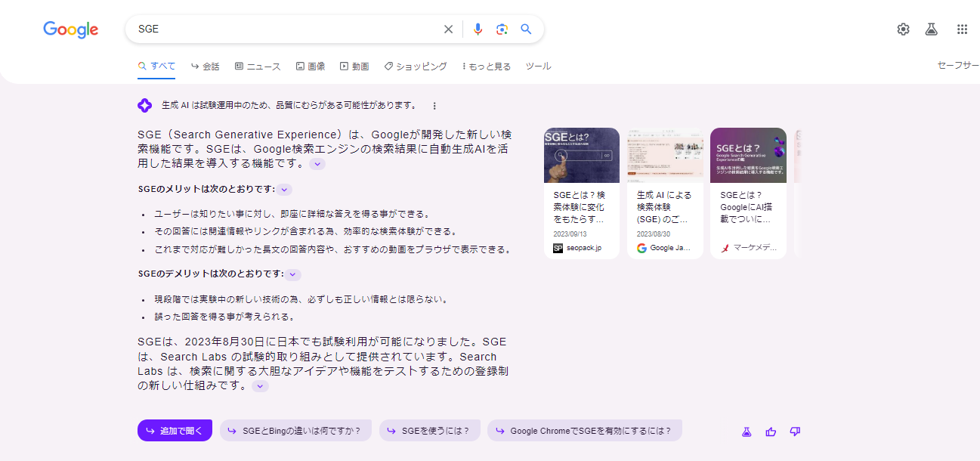Click the generative AI sparkle icon
The width and height of the screenshot is (980, 461).
pyautogui.click(x=145, y=105)
